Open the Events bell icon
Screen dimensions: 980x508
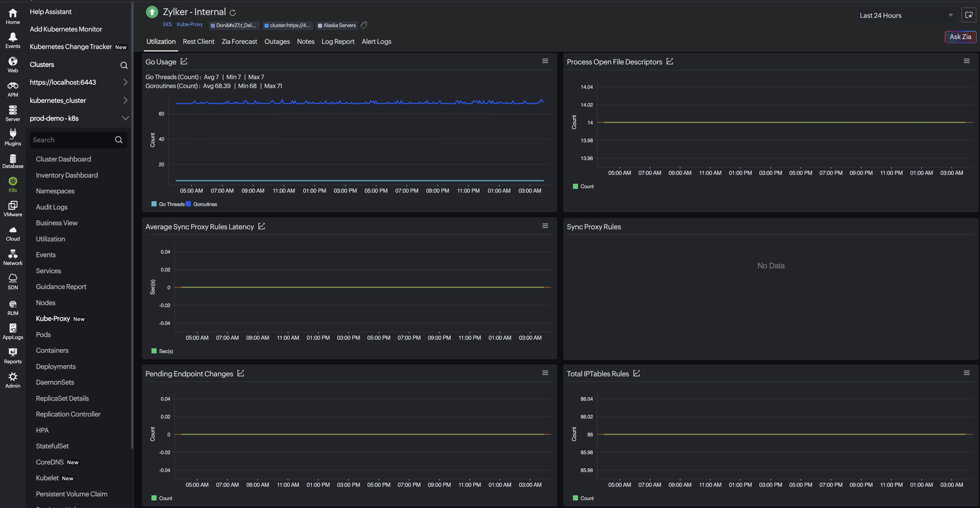click(13, 40)
